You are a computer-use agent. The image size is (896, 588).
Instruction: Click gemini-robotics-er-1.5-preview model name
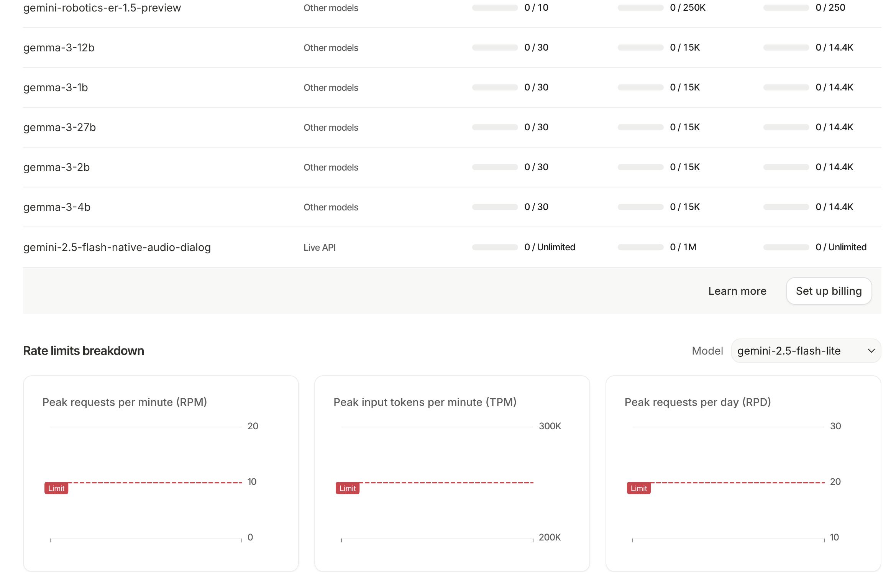pyautogui.click(x=102, y=8)
